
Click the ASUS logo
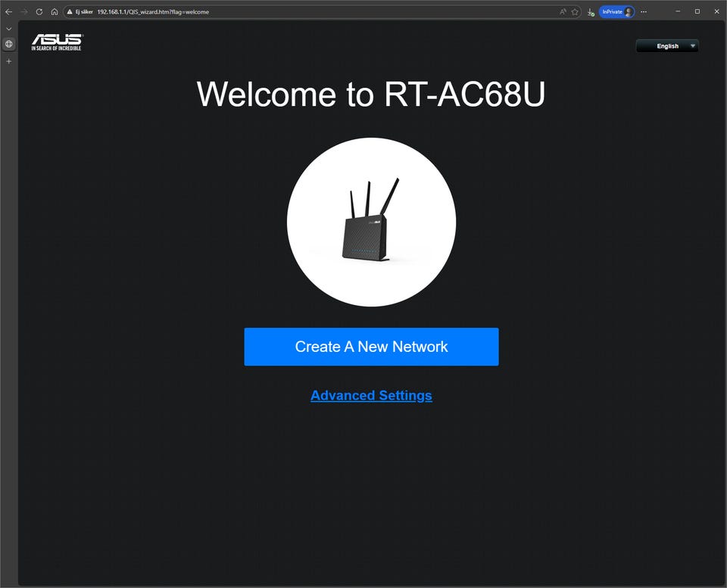pos(57,42)
